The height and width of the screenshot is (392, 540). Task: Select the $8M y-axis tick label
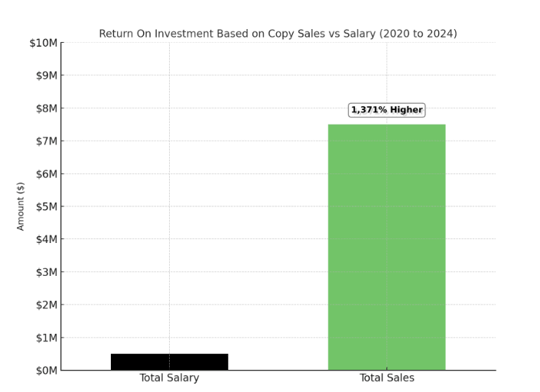pyautogui.click(x=44, y=109)
